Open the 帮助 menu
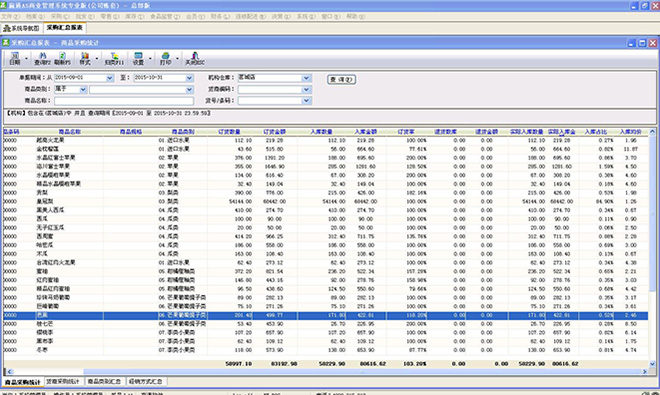The width and height of the screenshot is (660, 395). [x=356, y=16]
